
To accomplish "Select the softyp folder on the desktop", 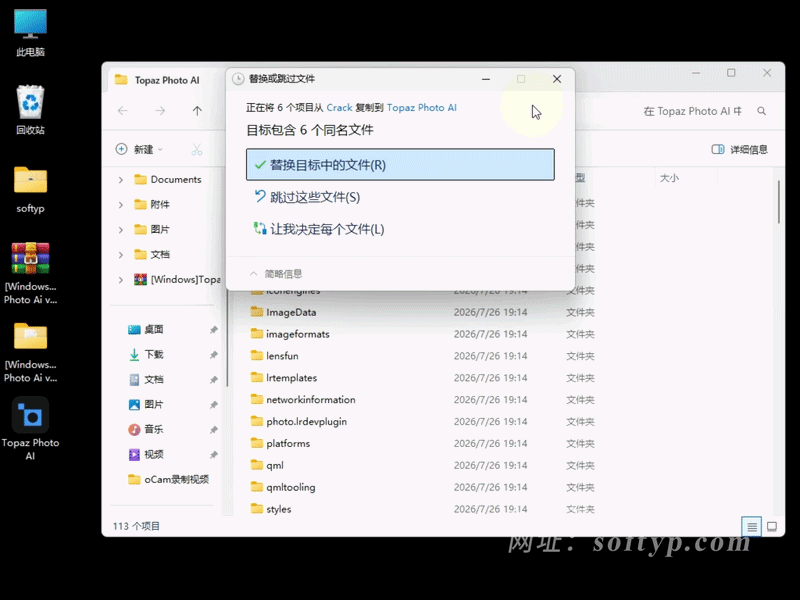I will tap(30, 189).
